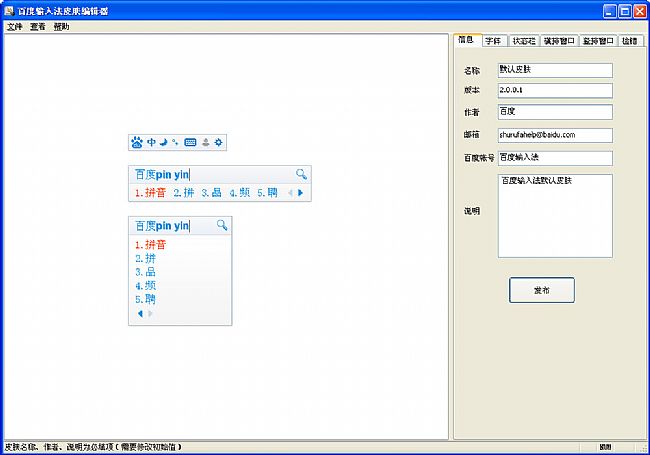Close the skin editor window

click(x=640, y=11)
